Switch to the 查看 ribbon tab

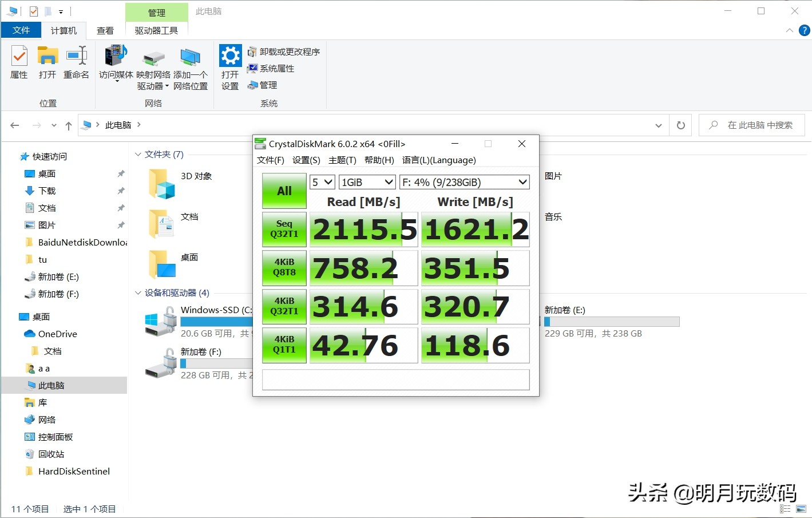(105, 30)
